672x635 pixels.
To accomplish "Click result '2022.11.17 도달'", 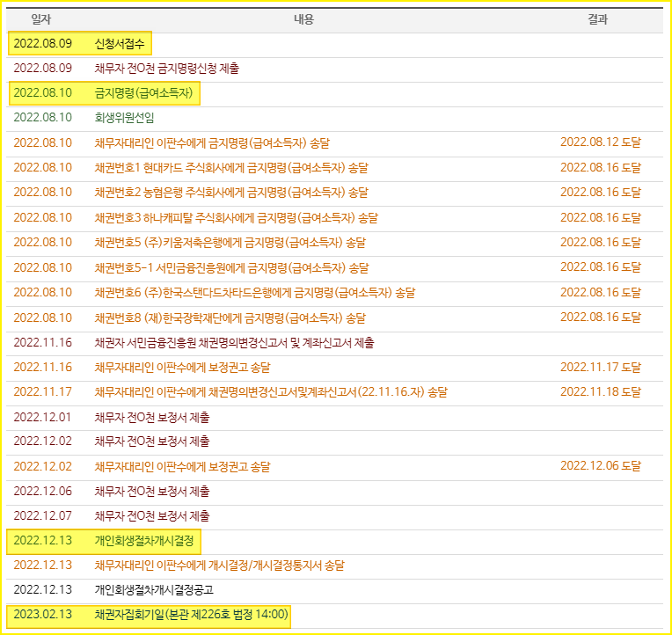I will (x=601, y=368).
